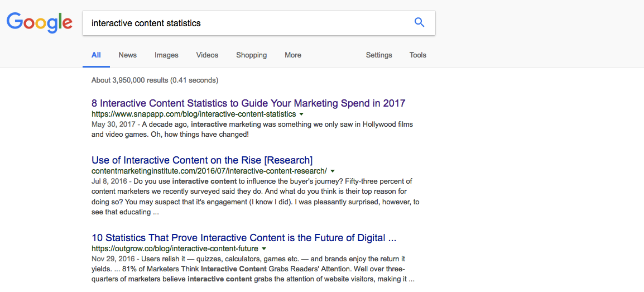Viewport: 644px width, 292px height.
Task: Click the contentmarketinginstitute.com green URL text
Action: pyautogui.click(x=209, y=171)
